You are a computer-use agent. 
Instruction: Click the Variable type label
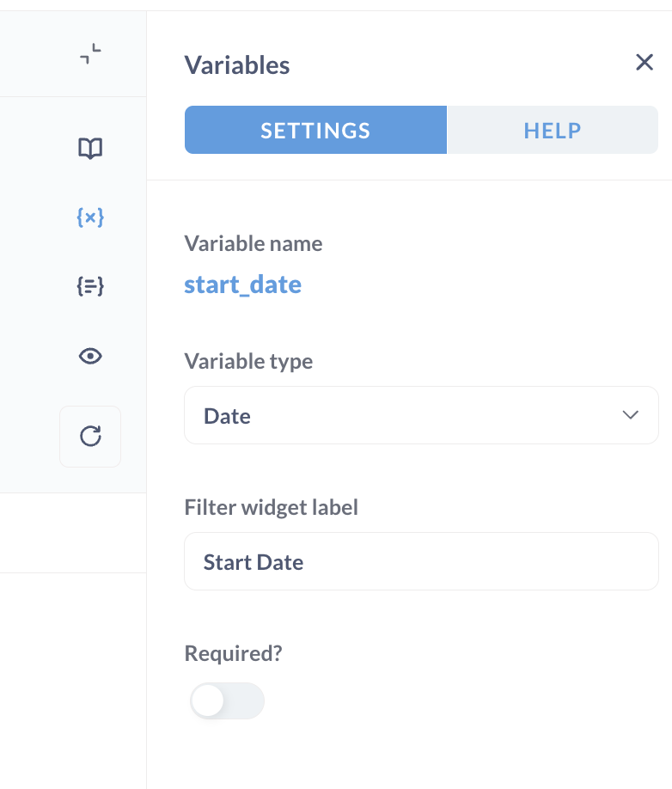(248, 361)
